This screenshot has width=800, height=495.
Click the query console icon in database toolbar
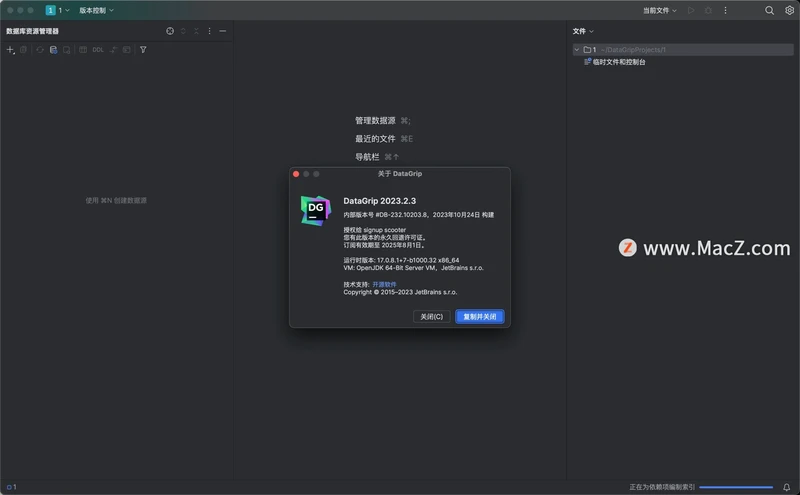(x=66, y=50)
